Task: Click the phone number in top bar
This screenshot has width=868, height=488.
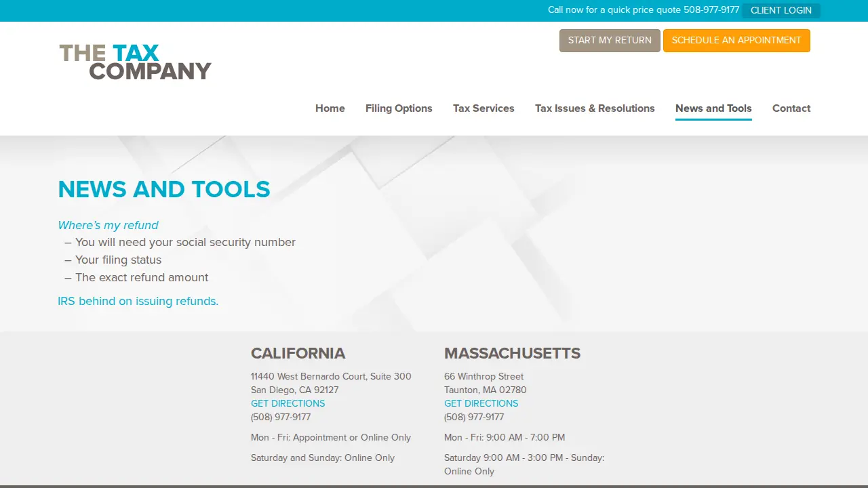Action: (711, 10)
